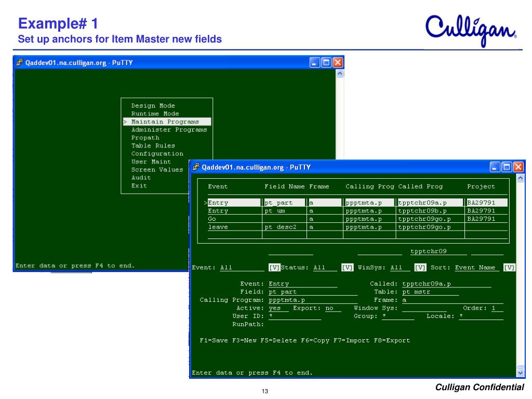Select Runtime Mode menu entry
The image size is (532, 399).
pos(155,114)
